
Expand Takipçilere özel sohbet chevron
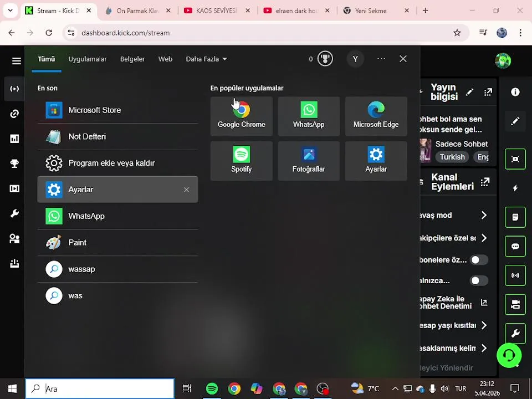pos(484,238)
